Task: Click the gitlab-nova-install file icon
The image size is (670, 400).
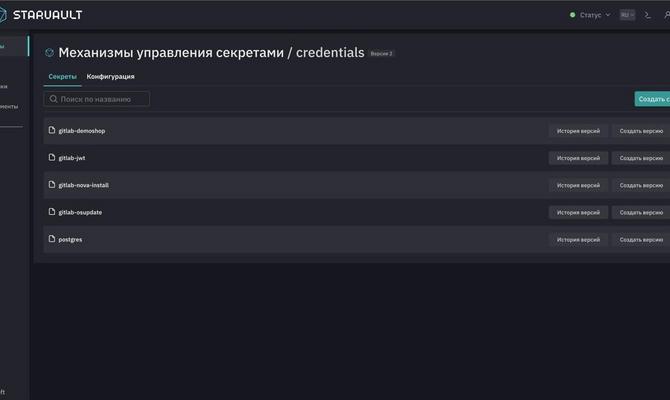Action: tap(52, 185)
